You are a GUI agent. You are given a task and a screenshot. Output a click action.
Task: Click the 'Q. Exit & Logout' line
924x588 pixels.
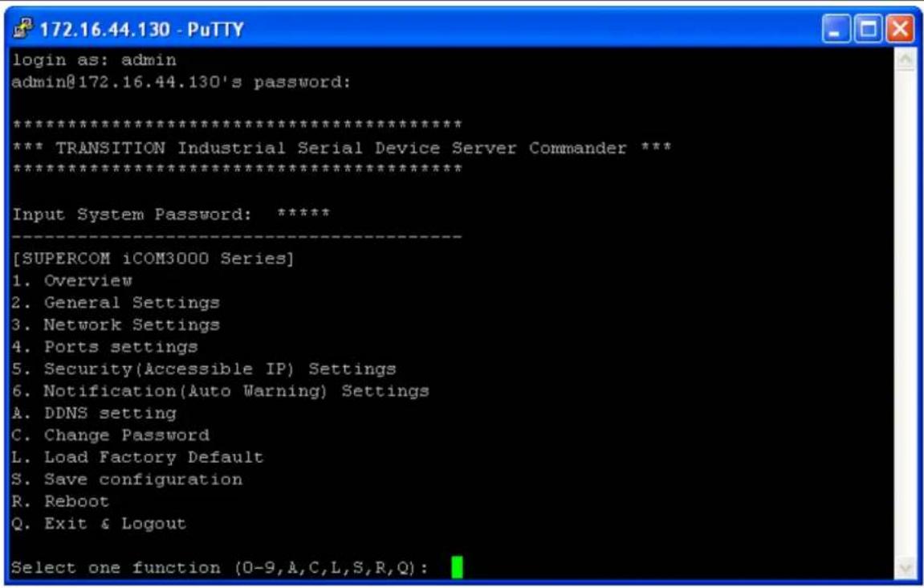(99, 524)
